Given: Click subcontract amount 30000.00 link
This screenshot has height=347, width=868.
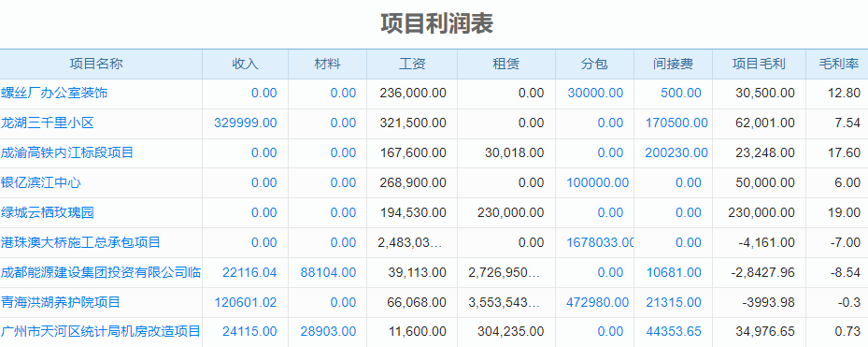Looking at the screenshot, I should [x=595, y=94].
